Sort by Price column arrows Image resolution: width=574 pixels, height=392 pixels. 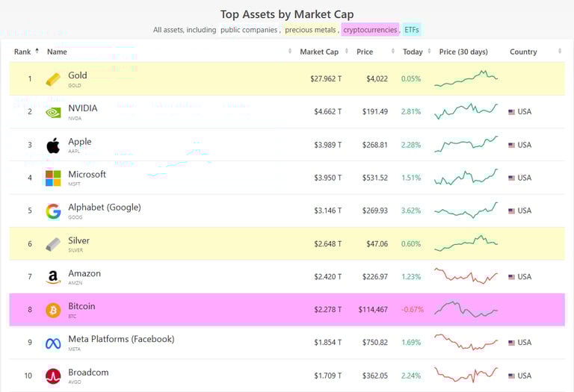[x=393, y=52]
